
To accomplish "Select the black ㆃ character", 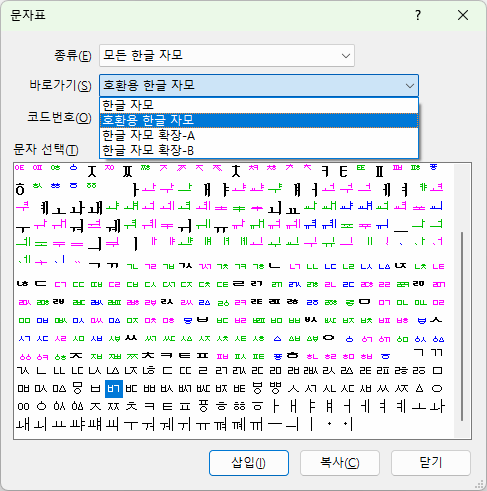I will (x=77, y=407).
